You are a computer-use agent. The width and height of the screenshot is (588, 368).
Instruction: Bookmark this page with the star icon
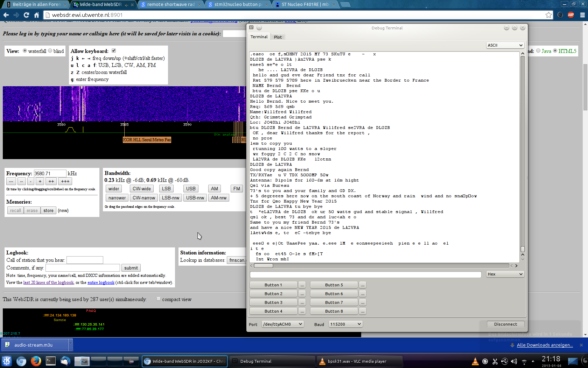[x=548, y=15]
